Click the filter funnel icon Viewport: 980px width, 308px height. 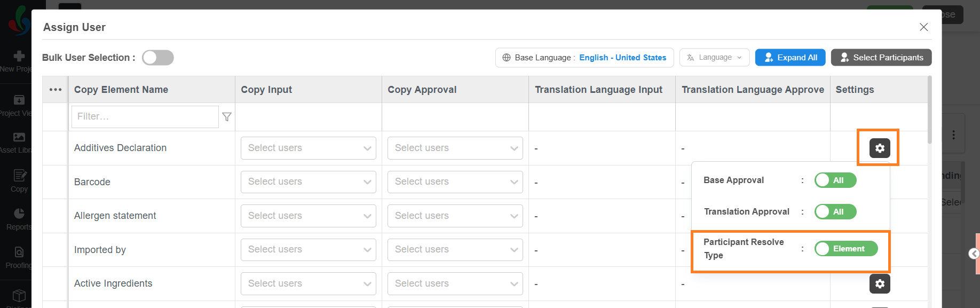tap(227, 116)
